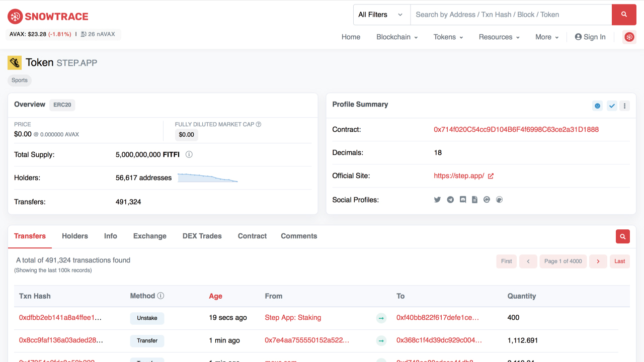The width and height of the screenshot is (644, 362).
Task: Open sender address 0x7e4aa755550152a522...
Action: tap(307, 340)
